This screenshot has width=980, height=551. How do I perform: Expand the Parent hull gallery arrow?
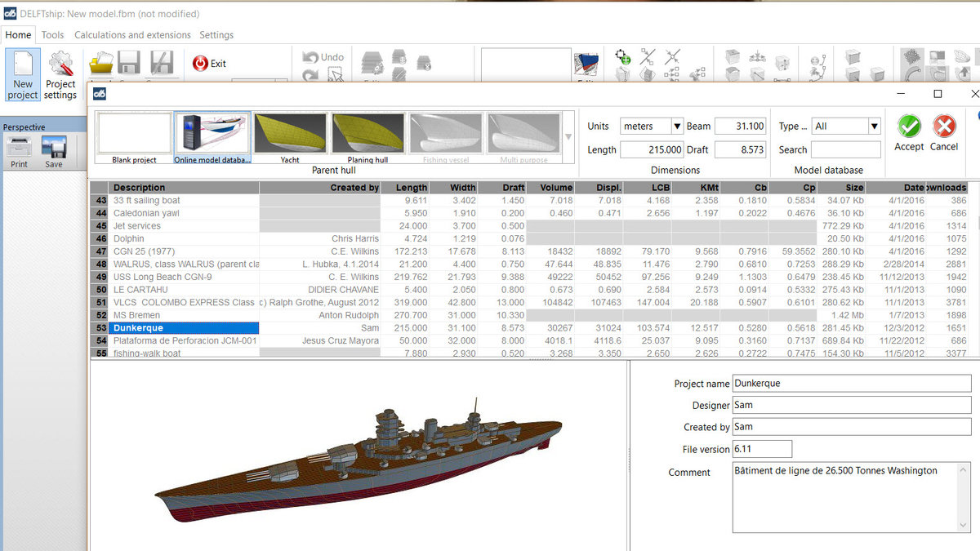pos(568,136)
